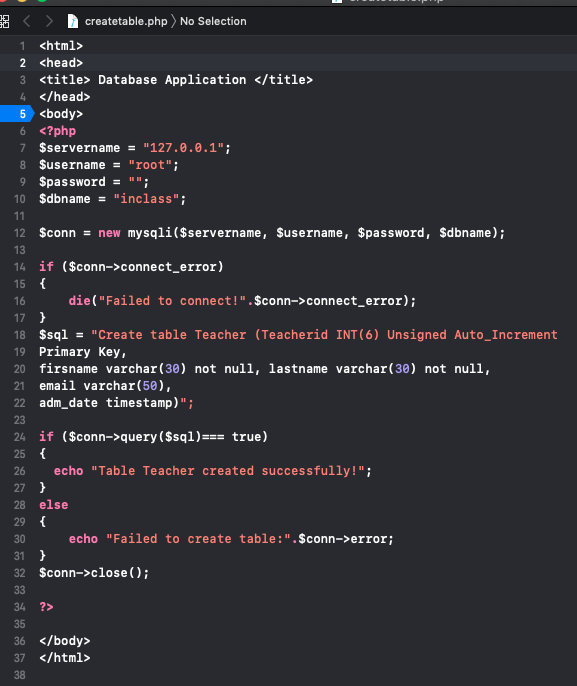
Task: Go forward with the right chevron arrow
Action: (x=49, y=21)
